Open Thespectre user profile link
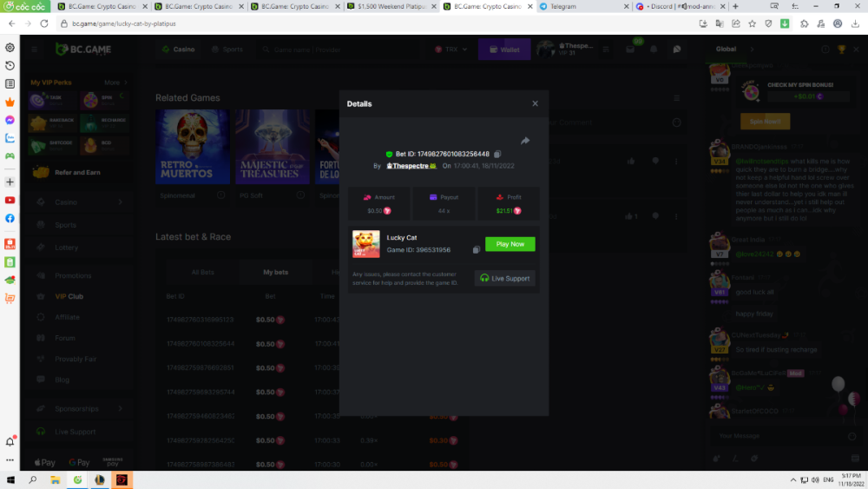 pos(411,165)
